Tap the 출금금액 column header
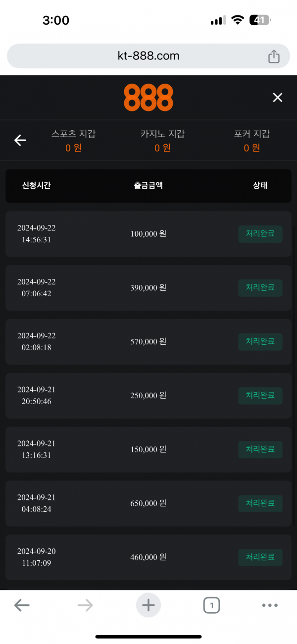The height and width of the screenshot is (644, 297). 148,186
